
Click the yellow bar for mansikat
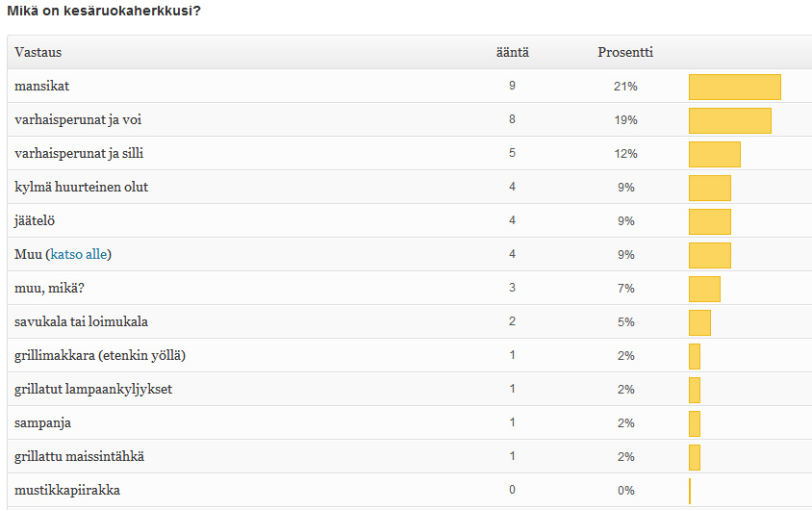tap(734, 87)
